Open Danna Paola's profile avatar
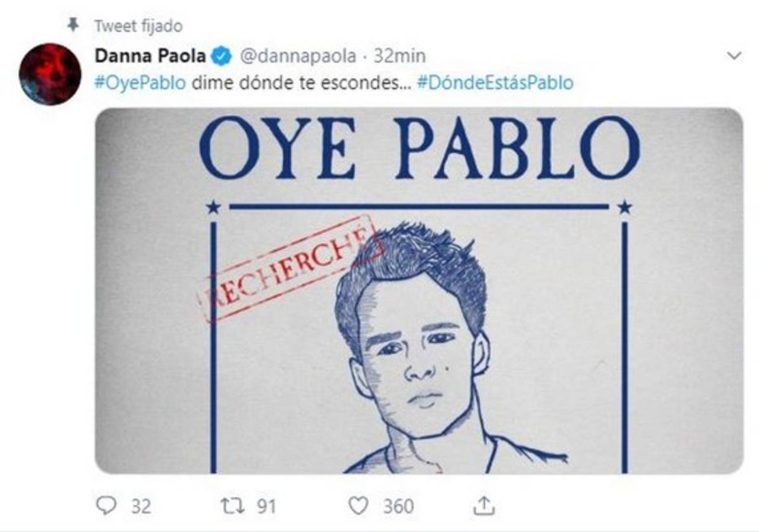Image resolution: width=759 pixels, height=532 pixels. point(50,74)
